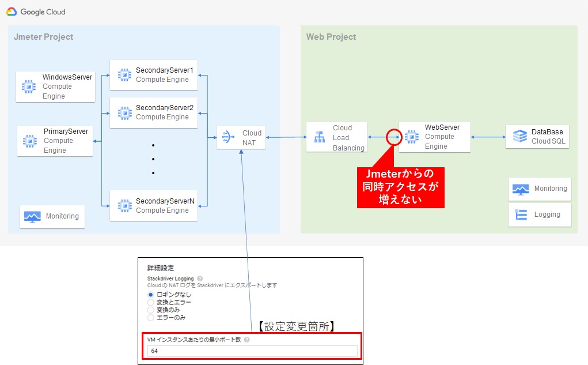Click the "WindowsServer" label text
This screenshot has height=365, width=588.
tap(67, 77)
